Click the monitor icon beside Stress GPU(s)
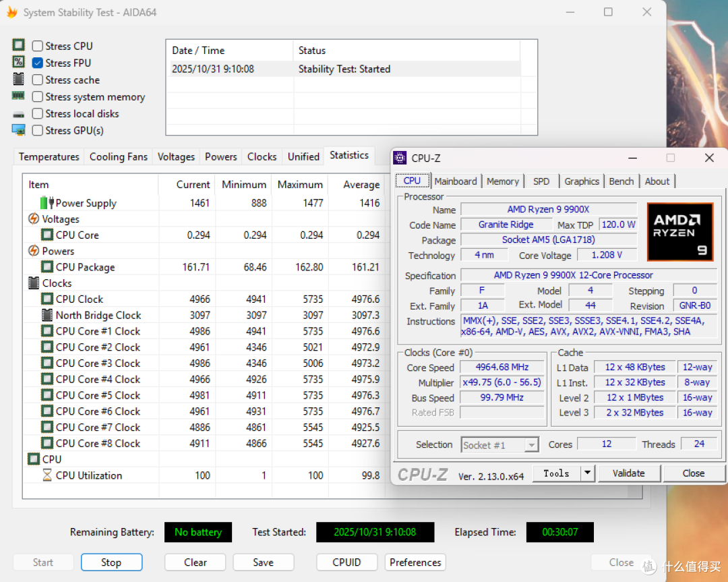This screenshot has width=728, height=582. pos(19,130)
